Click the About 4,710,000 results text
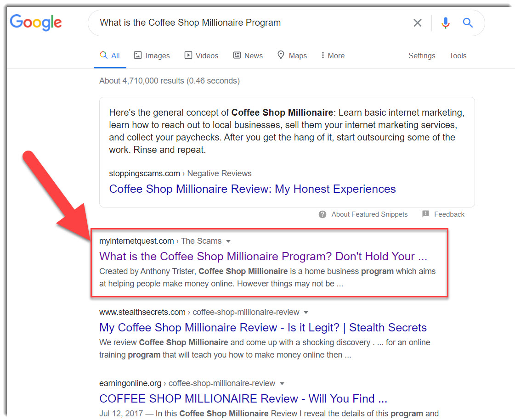The image size is (515, 420). (x=170, y=81)
